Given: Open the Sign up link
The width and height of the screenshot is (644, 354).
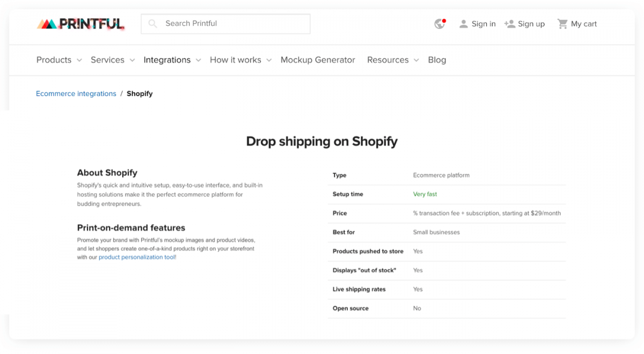Looking at the screenshot, I should 531,24.
